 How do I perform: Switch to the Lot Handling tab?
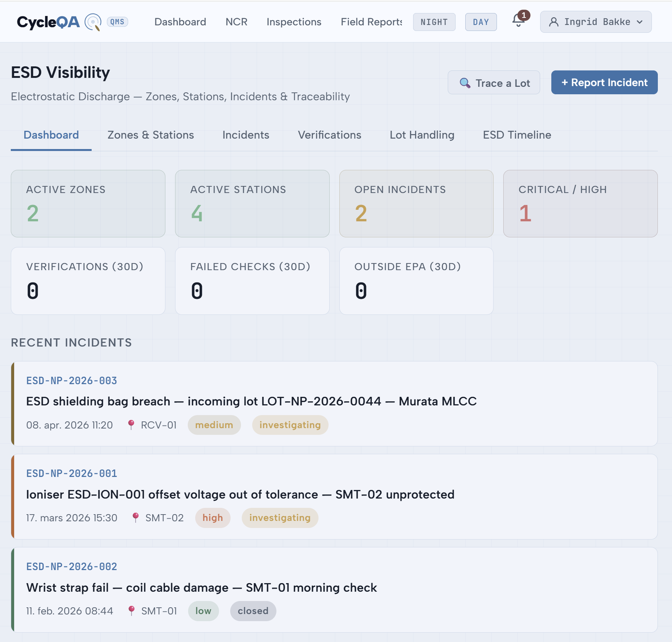click(x=422, y=135)
